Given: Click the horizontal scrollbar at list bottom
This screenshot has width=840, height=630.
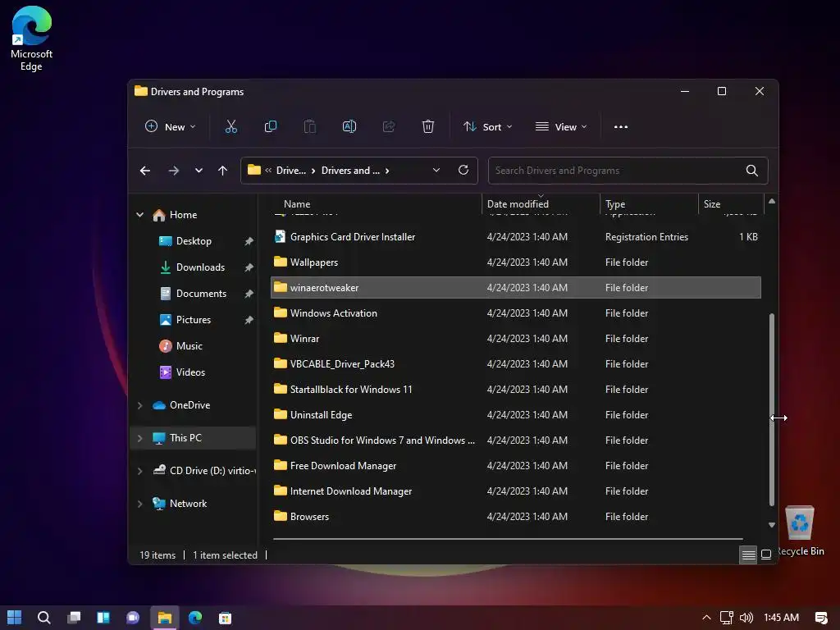Looking at the screenshot, I should (507, 538).
